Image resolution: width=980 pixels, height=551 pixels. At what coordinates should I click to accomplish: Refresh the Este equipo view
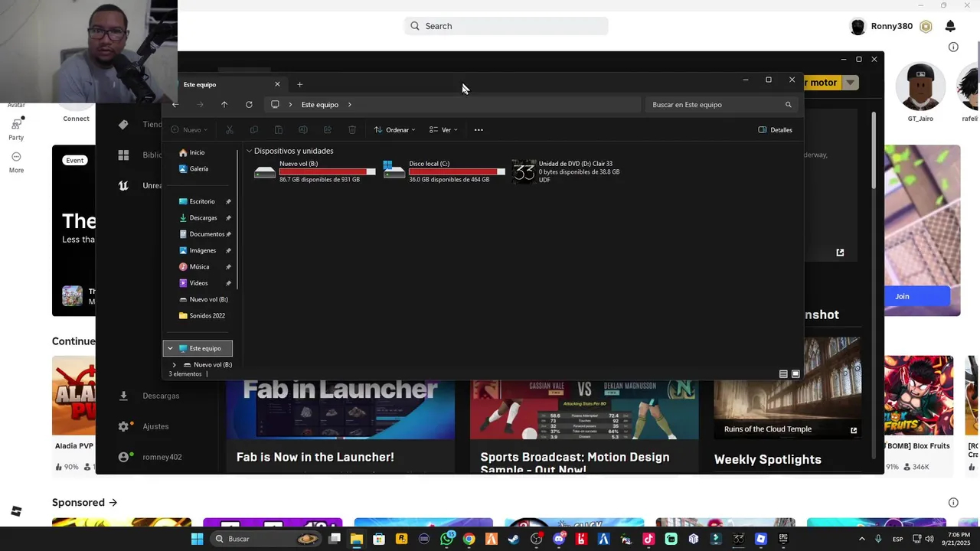pos(249,105)
